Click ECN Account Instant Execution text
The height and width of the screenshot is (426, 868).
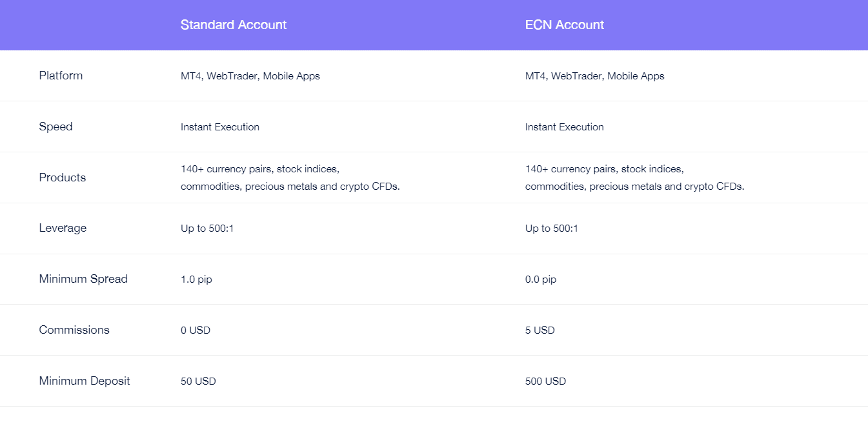565,127
